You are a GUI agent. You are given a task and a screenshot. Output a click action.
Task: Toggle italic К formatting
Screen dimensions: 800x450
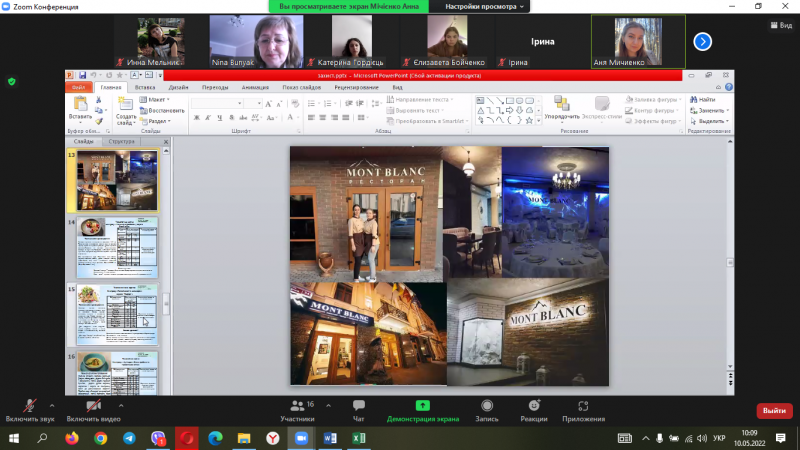tap(208, 118)
